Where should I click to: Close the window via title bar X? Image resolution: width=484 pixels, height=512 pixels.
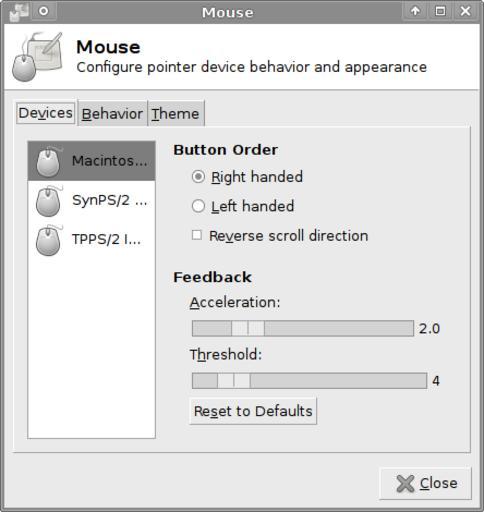pyautogui.click(x=466, y=11)
